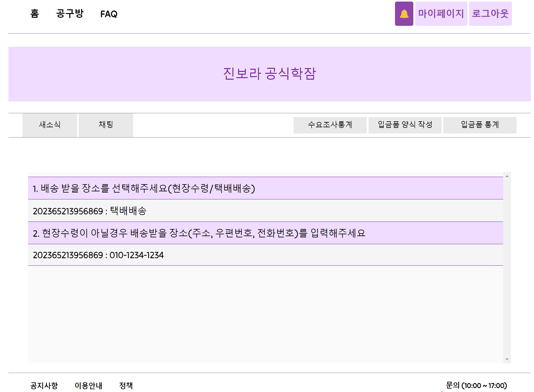Viewport: 534px width, 392px height.
Task: Switch to the 채팅 tab
Action: coord(105,125)
